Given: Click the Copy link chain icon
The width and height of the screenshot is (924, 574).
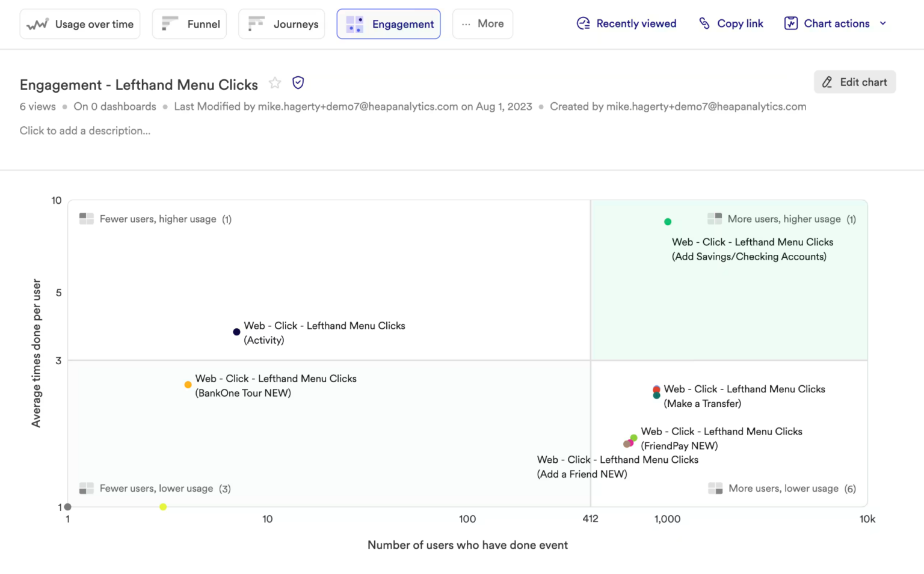Looking at the screenshot, I should pyautogui.click(x=703, y=23).
